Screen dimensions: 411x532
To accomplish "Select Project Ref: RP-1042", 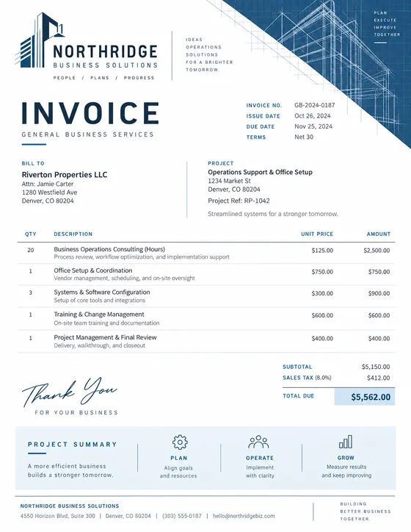I will tap(239, 201).
